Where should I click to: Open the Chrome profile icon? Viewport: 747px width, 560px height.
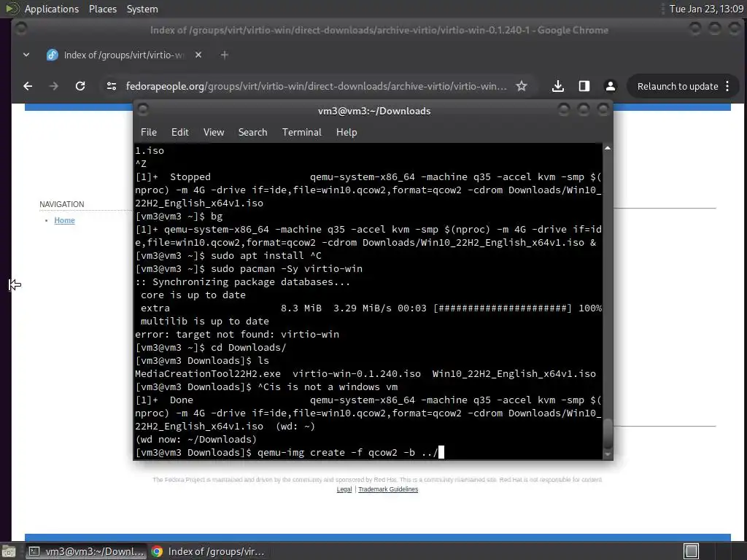coord(611,86)
